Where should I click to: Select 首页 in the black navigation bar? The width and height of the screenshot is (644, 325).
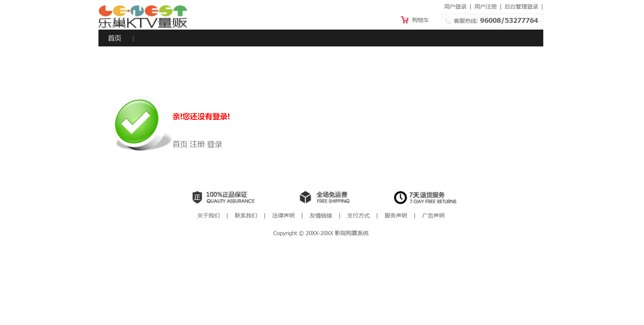tap(115, 38)
